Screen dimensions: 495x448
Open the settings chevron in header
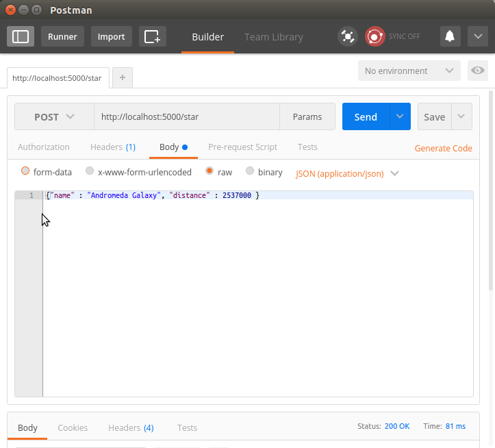[478, 36]
